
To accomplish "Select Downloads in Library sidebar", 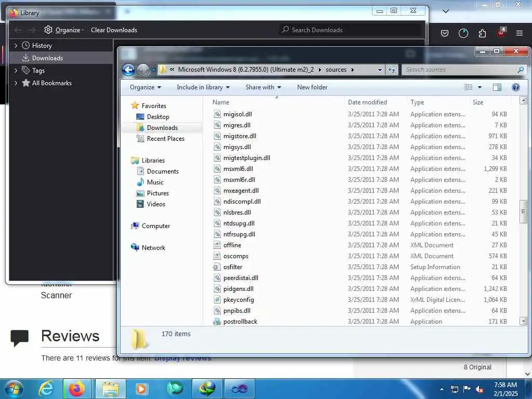I will coord(61,58).
